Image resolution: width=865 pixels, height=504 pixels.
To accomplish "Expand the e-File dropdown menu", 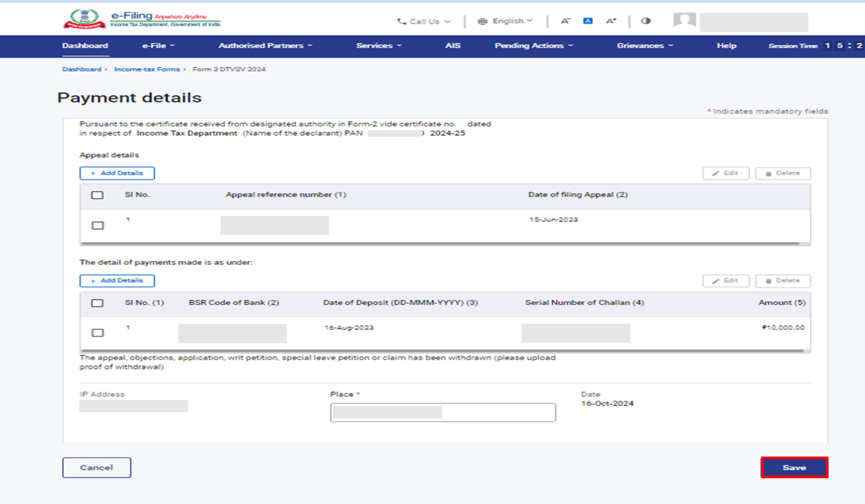I will 158,46.
